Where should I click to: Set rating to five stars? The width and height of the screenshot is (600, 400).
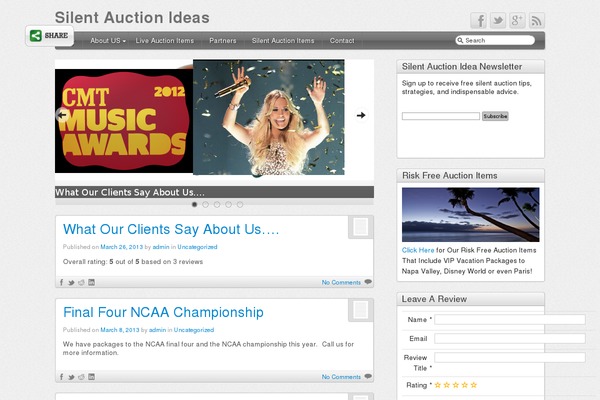click(x=474, y=385)
